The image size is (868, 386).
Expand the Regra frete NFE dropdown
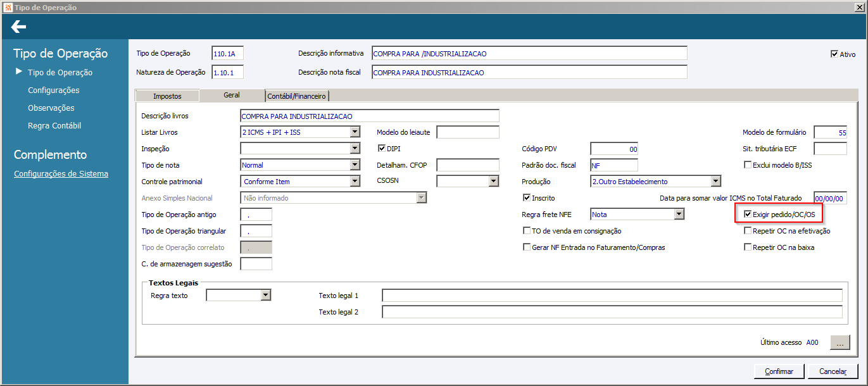coord(679,215)
